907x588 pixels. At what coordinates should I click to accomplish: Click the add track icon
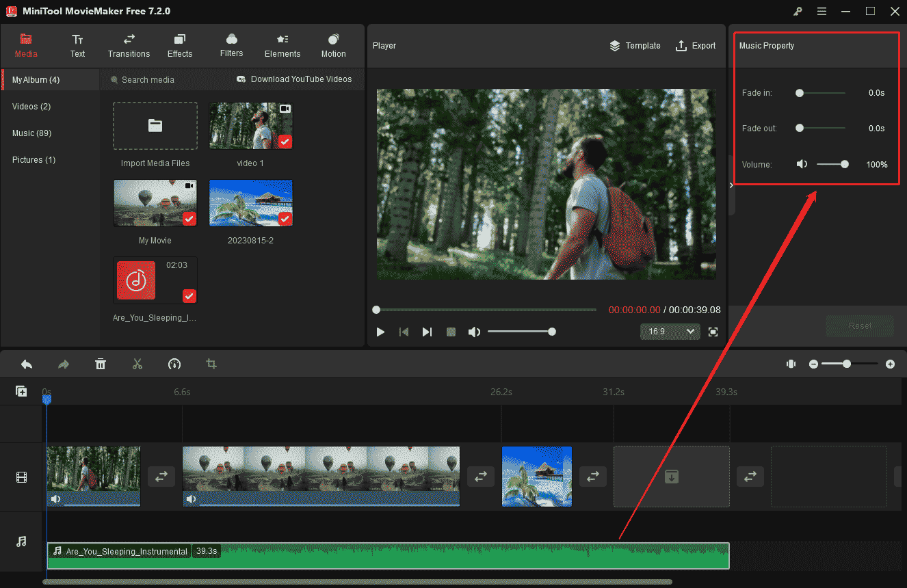[x=21, y=391]
